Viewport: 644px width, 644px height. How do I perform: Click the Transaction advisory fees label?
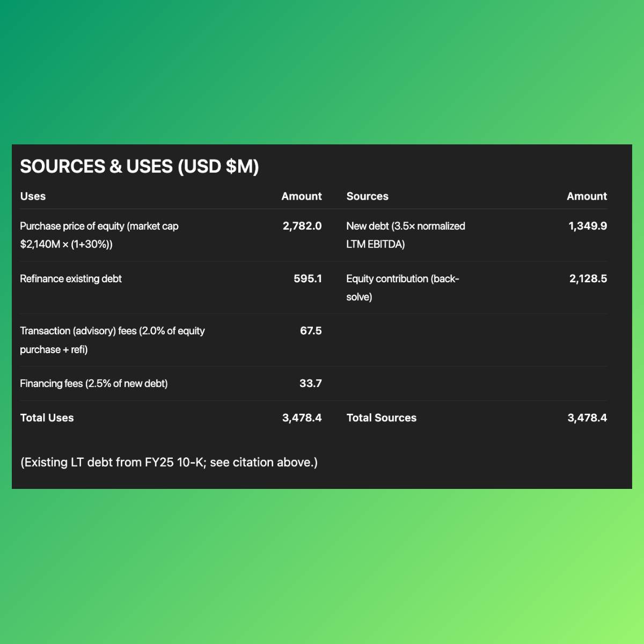click(x=112, y=340)
